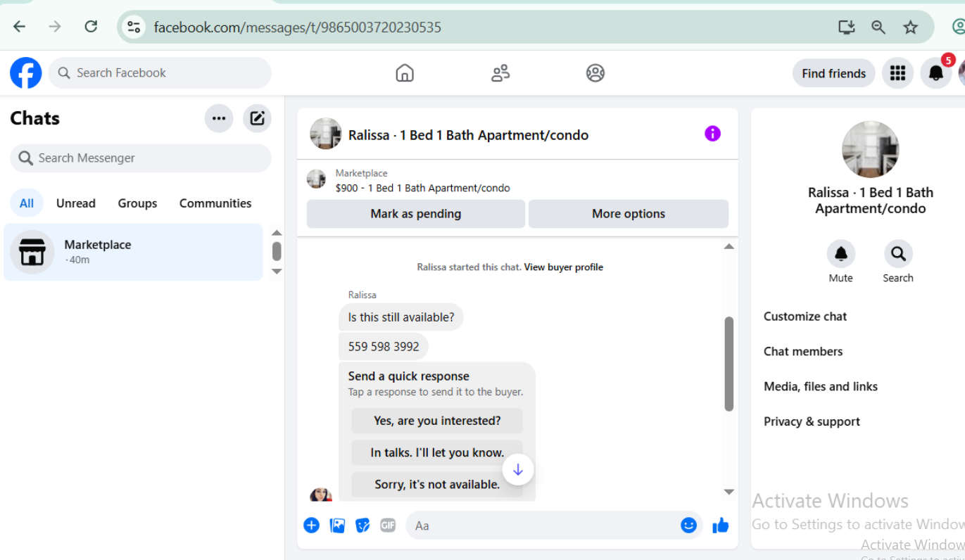
Task: Open Chats options ellipsis menu
Action: point(219,118)
